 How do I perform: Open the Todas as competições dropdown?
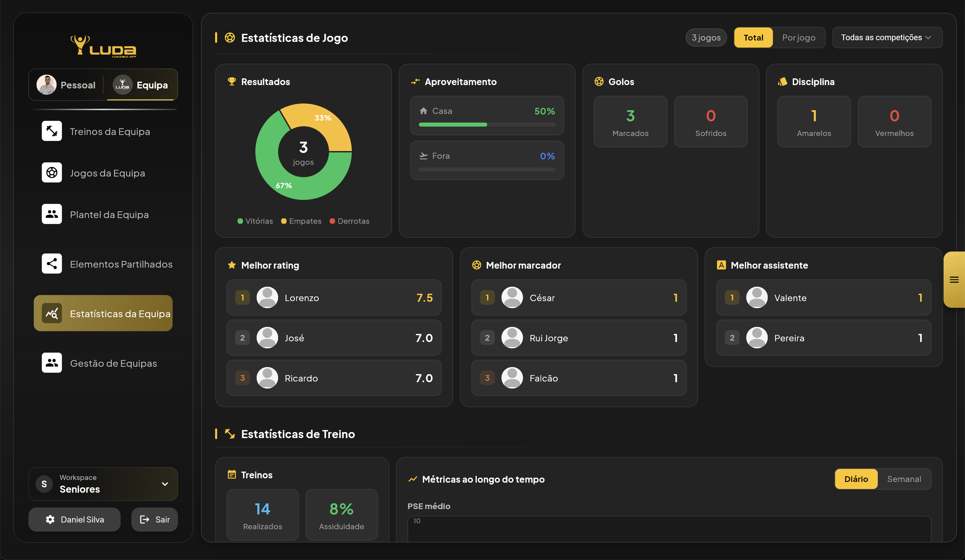887,38
